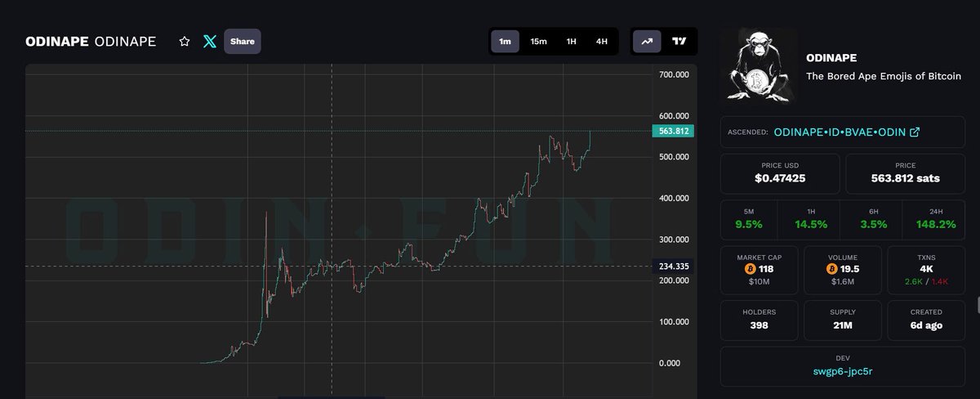
Task: Click the 700.000 price axis label
Action: coord(674,74)
